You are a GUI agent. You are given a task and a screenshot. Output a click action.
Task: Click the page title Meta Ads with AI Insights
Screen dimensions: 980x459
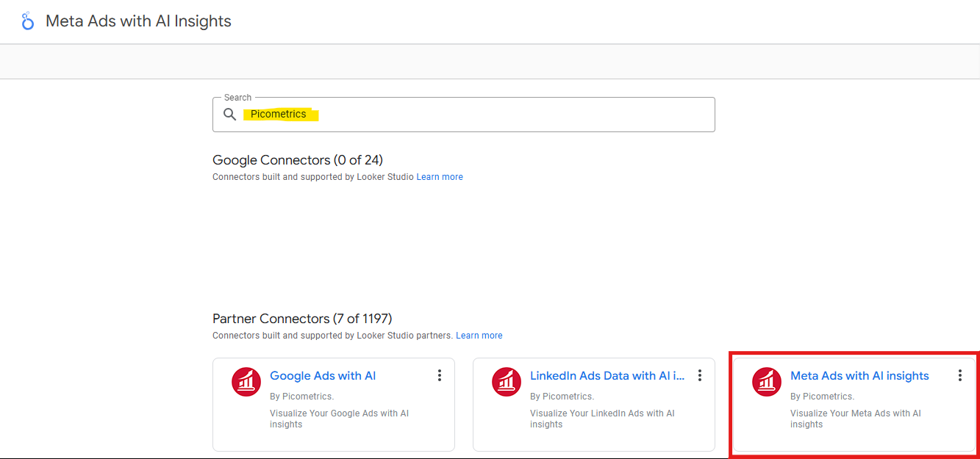(x=138, y=21)
